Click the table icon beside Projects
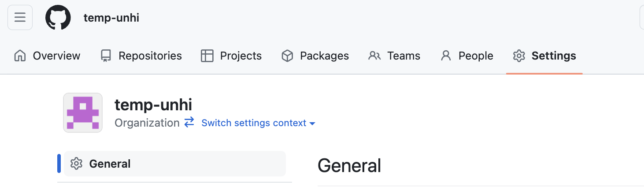Image resolution: width=644 pixels, height=195 pixels. pyautogui.click(x=207, y=56)
